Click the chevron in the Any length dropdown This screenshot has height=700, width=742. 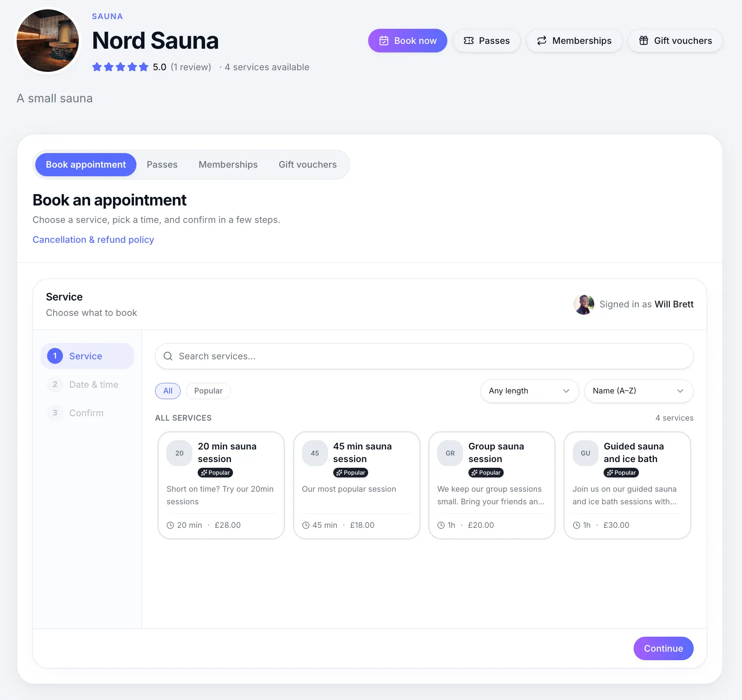[566, 391]
